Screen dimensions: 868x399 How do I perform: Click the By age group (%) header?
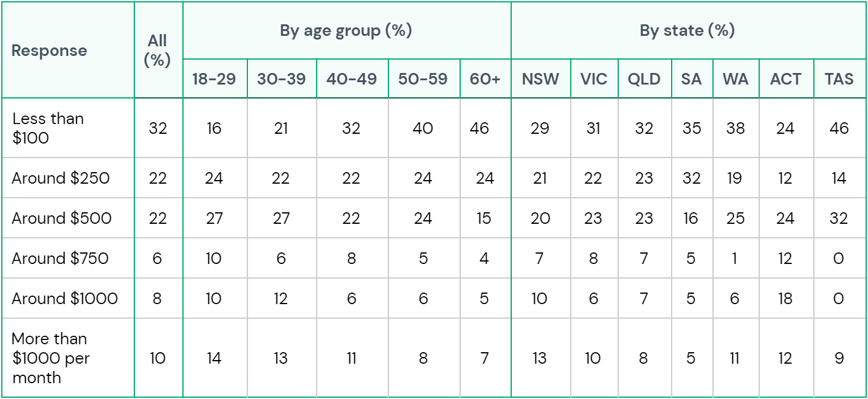click(346, 31)
